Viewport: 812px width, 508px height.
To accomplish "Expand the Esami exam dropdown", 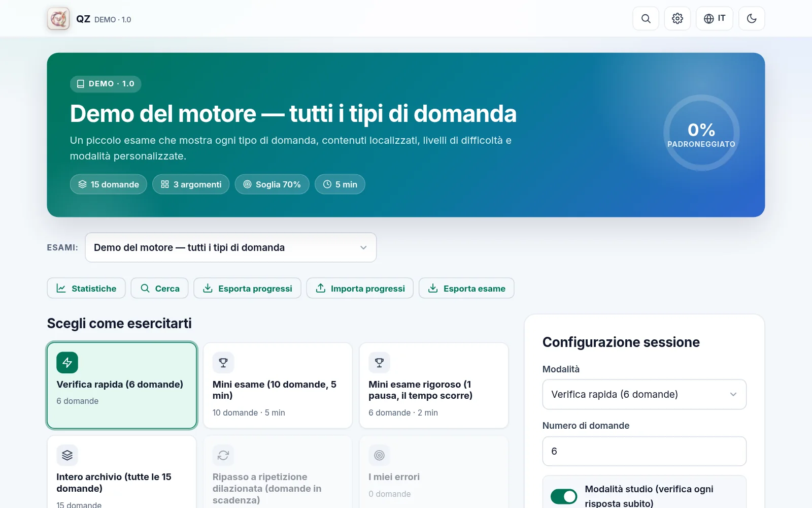I will coord(231,247).
